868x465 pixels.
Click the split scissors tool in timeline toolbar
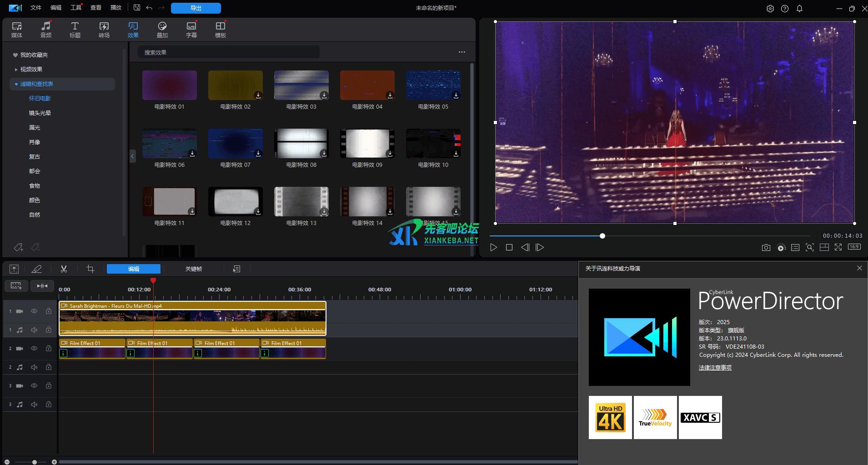(64, 269)
